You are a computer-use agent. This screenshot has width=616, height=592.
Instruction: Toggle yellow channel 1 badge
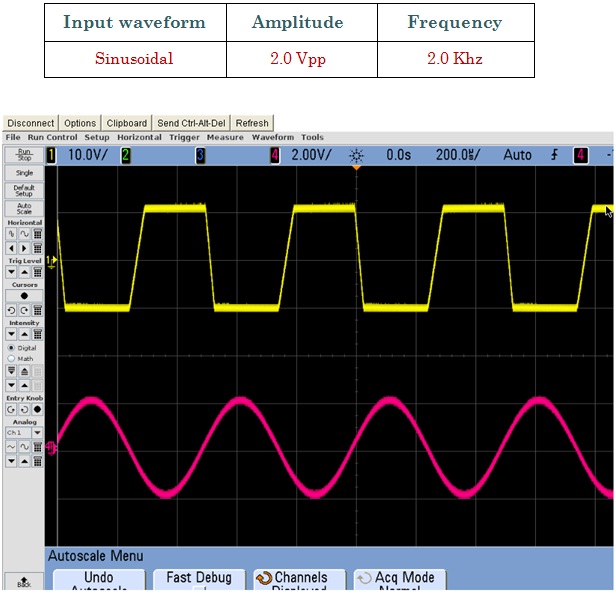(51, 155)
